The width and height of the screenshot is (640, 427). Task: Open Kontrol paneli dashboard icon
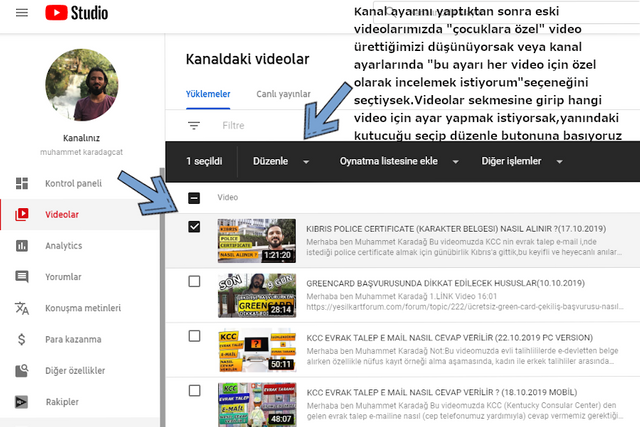pyautogui.click(x=22, y=183)
